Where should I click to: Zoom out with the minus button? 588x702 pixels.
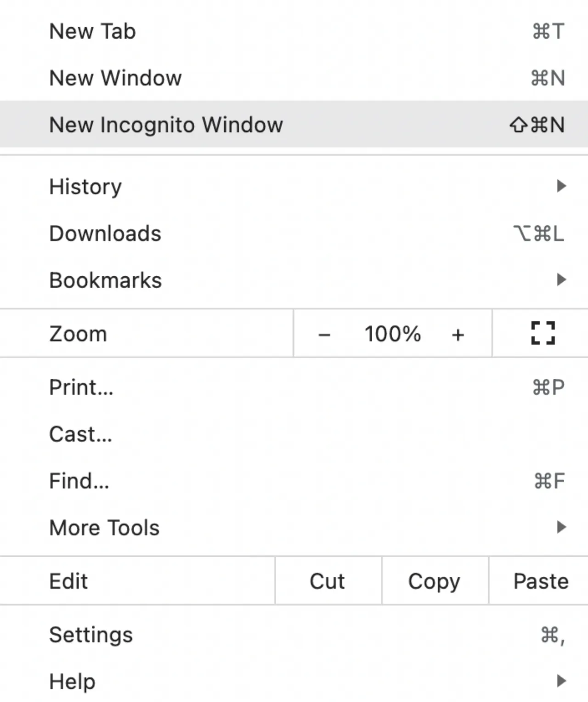(x=324, y=334)
